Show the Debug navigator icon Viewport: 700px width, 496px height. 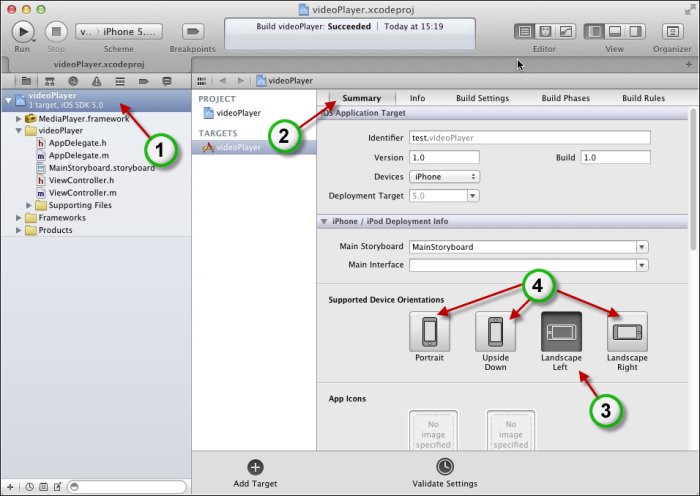point(120,81)
